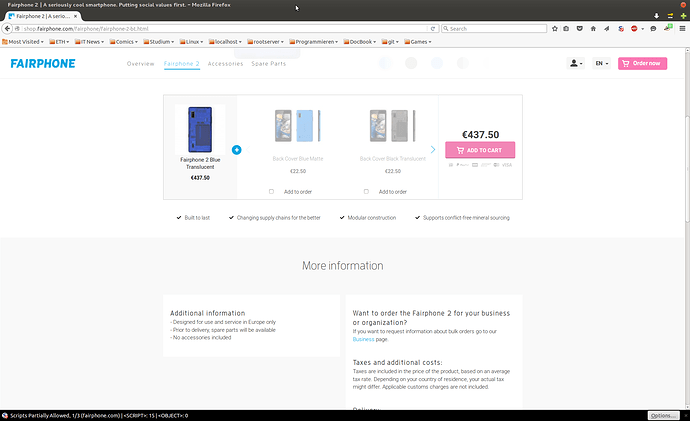Viewport: 690px width, 421px height.
Task: Open the Spare Parts navigation tab
Action: point(268,64)
